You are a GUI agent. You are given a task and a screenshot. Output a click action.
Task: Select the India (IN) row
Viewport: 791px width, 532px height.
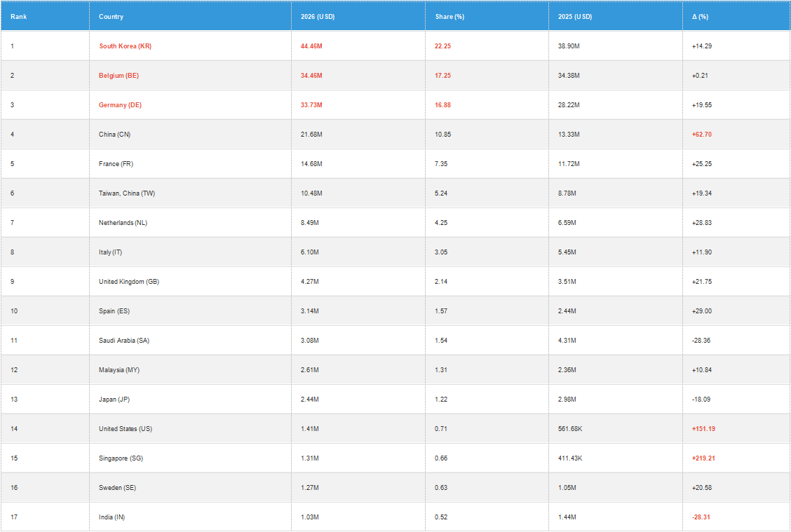(395, 517)
